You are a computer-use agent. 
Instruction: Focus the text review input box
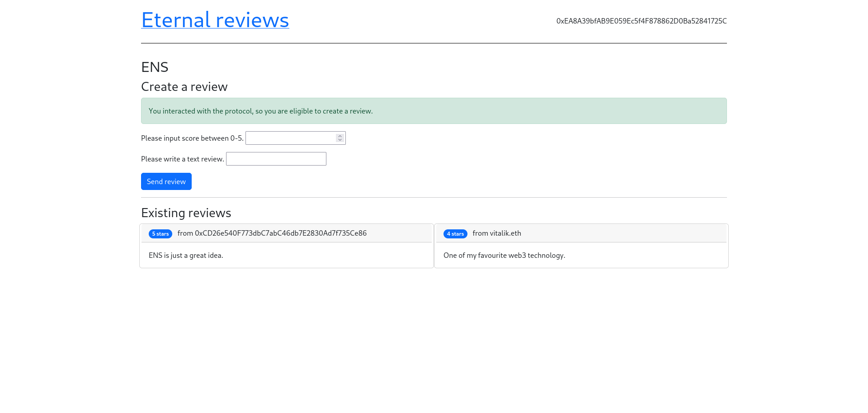point(276,159)
